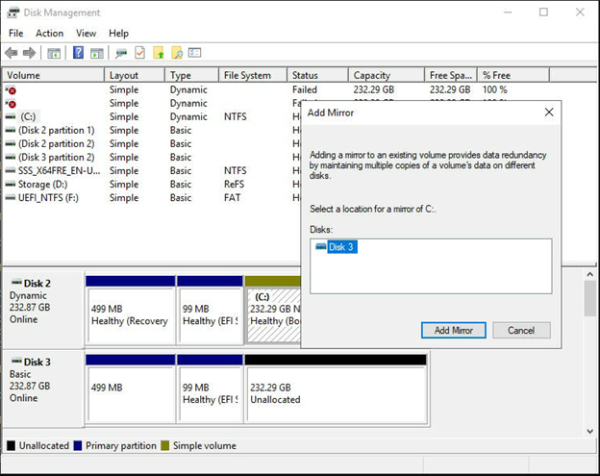Open the File menu

(15, 33)
